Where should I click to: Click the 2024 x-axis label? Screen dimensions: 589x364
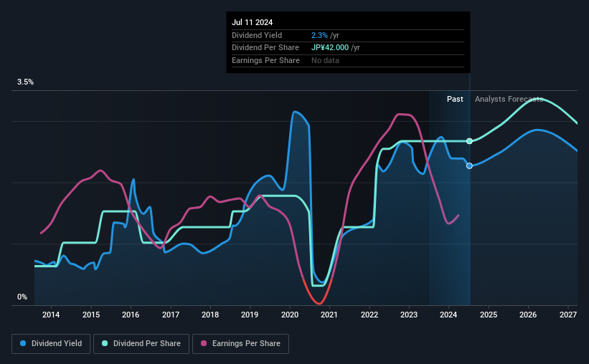[x=448, y=315]
